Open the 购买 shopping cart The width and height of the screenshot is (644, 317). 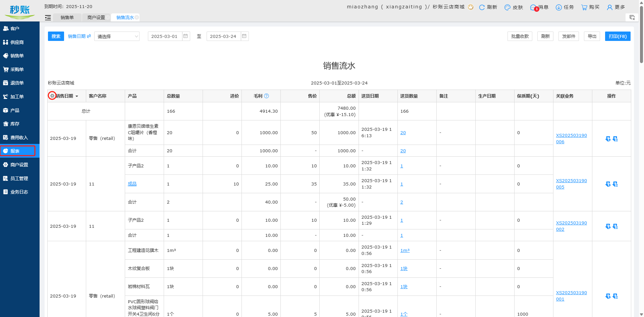click(590, 7)
